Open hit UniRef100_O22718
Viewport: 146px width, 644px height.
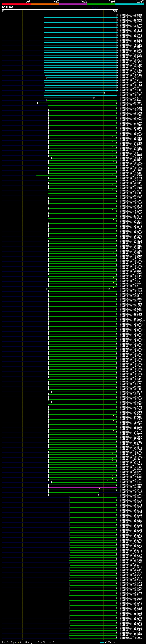point(131,40)
